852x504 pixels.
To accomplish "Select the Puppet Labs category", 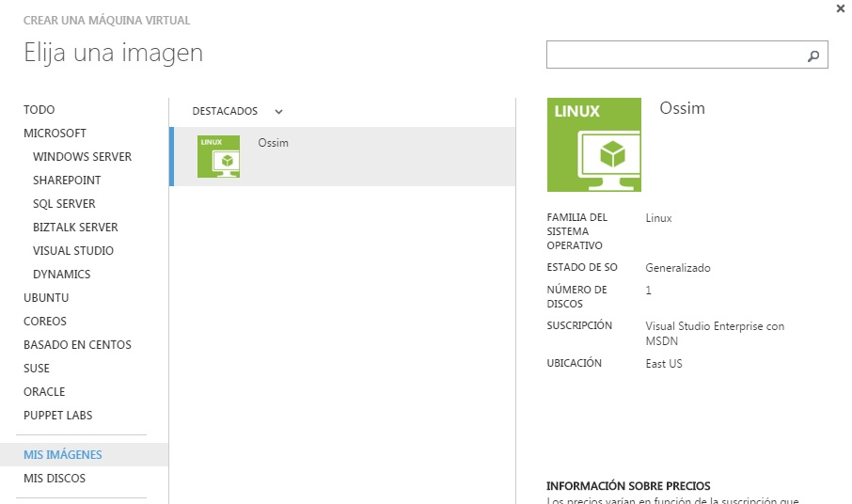I will 57,416.
